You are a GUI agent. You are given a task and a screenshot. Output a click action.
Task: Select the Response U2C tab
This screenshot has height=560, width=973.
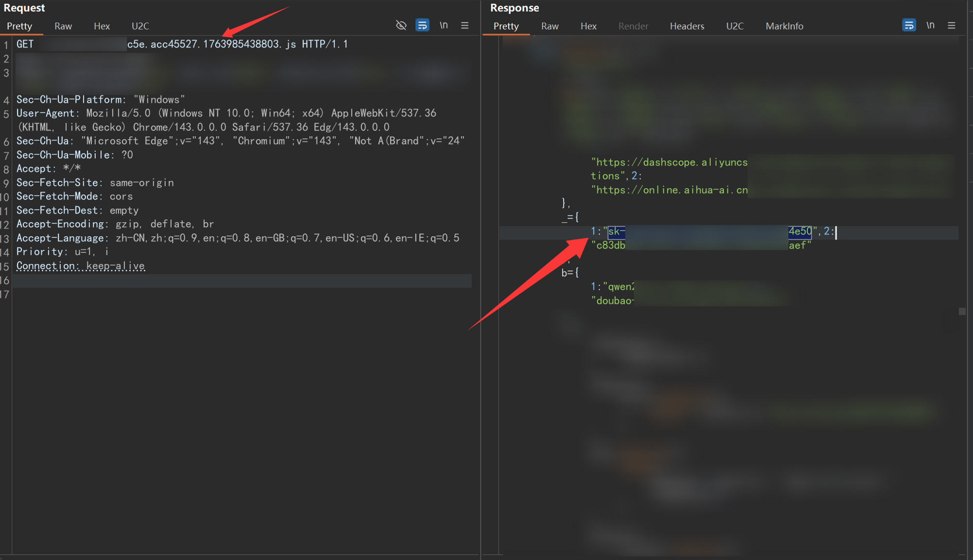735,26
